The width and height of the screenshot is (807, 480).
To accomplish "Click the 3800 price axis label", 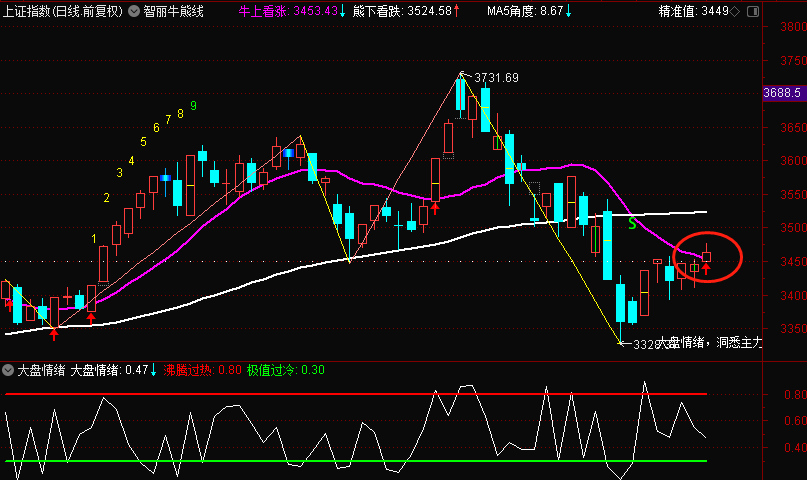I will click(x=793, y=27).
